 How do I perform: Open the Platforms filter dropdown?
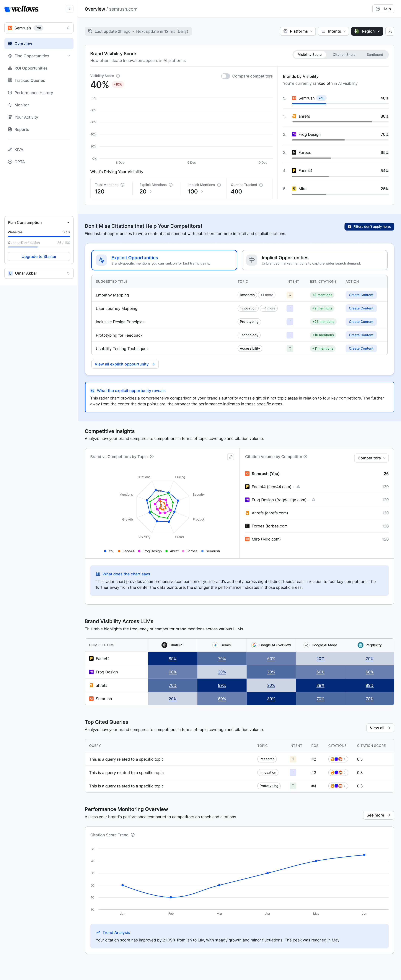pyautogui.click(x=298, y=31)
